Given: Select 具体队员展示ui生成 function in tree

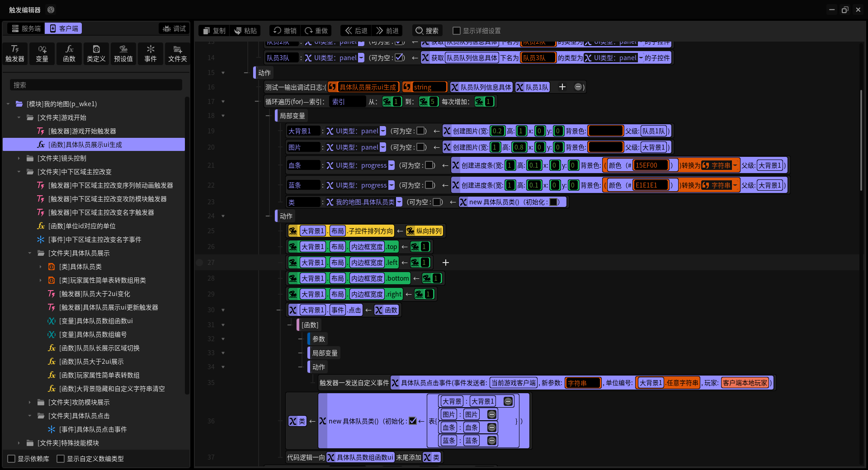Looking at the screenshot, I should pyautogui.click(x=85, y=145).
